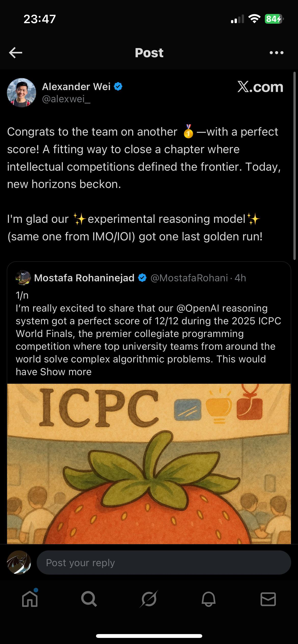Screen dimensions: 298x644
Task: Tap the quoted post's 1/n text
Action: pos(22,295)
